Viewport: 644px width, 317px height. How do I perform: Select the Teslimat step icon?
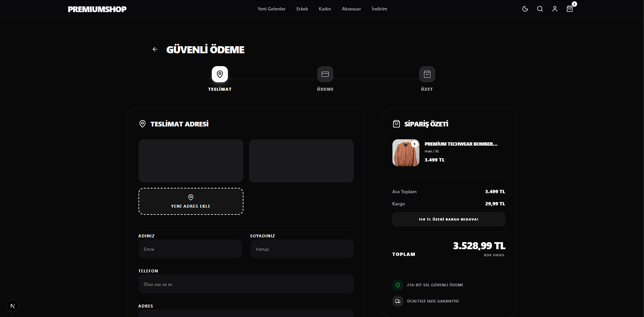click(x=220, y=74)
